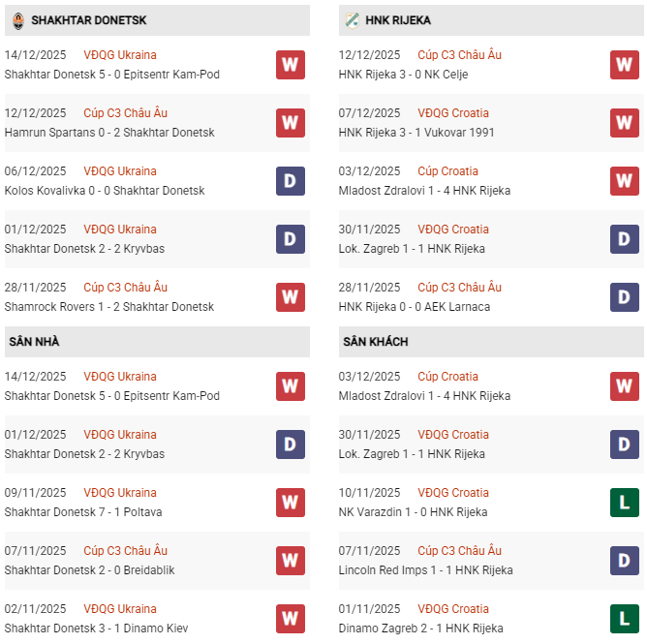This screenshot has width=647, height=644.
Task: Click L badge for NK Varazdin match
Action: (x=625, y=503)
